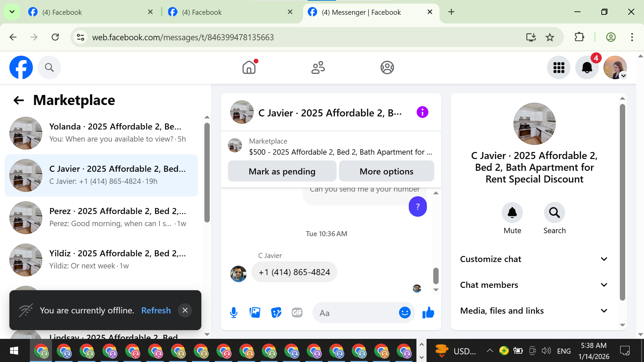The width and height of the screenshot is (644, 362).
Task: Click the info panel scrollbar
Action: 622,202
